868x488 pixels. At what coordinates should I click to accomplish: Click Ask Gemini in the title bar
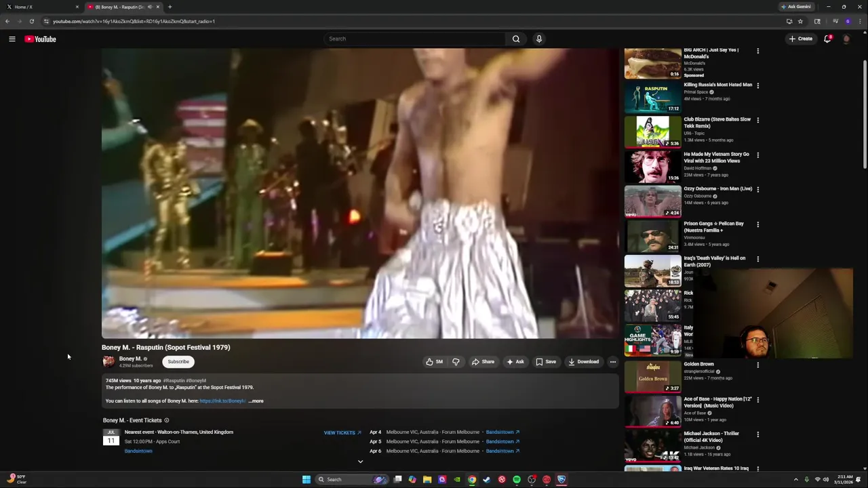[x=796, y=7]
